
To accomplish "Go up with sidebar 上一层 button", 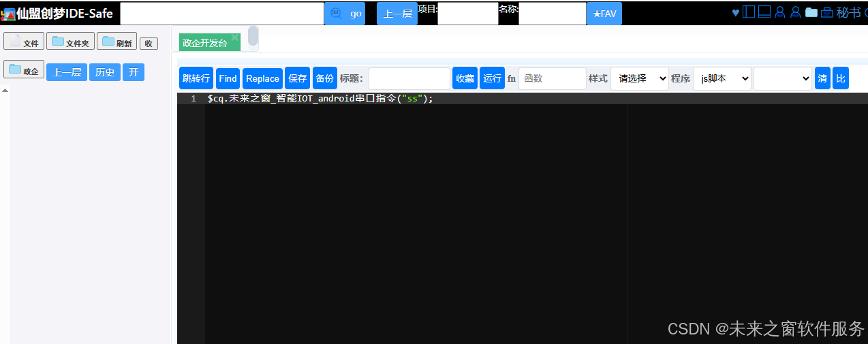I will [x=67, y=72].
